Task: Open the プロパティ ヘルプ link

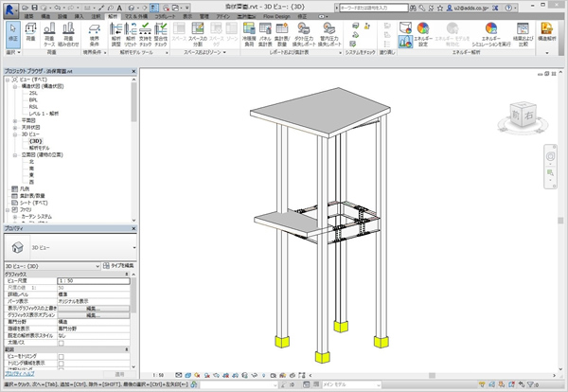Action: [20, 373]
